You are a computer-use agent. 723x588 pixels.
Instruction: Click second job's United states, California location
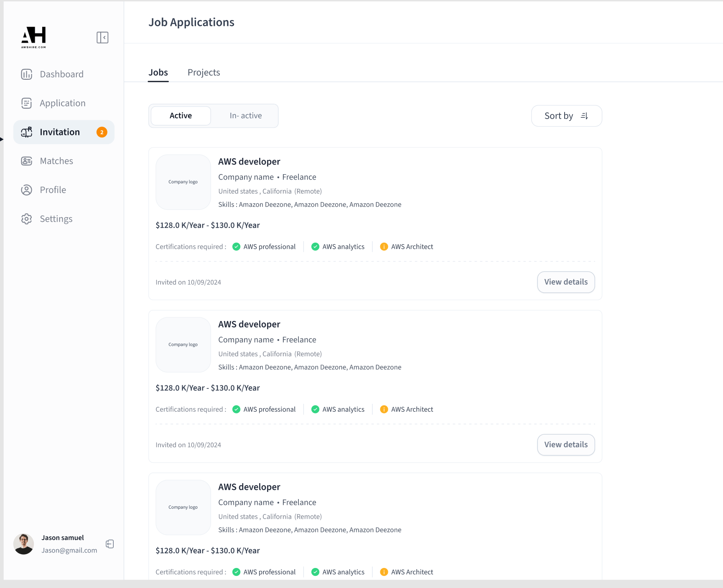270,354
